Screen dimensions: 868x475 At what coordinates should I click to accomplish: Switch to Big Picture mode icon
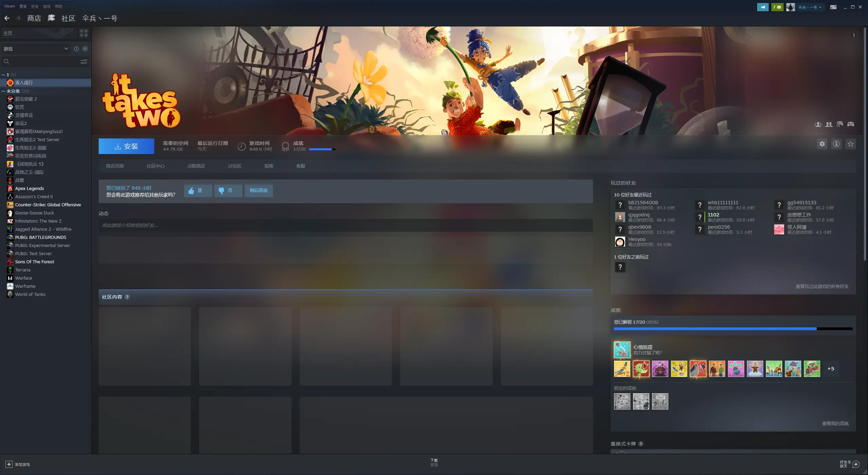(833, 7)
